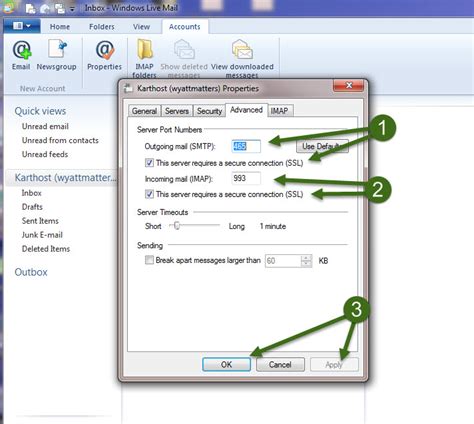Open the View ribbon tab
The height and width of the screenshot is (424, 474).
(141, 27)
